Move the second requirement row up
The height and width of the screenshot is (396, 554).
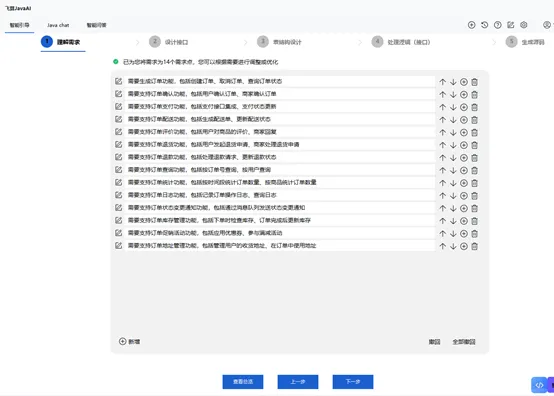pos(442,95)
